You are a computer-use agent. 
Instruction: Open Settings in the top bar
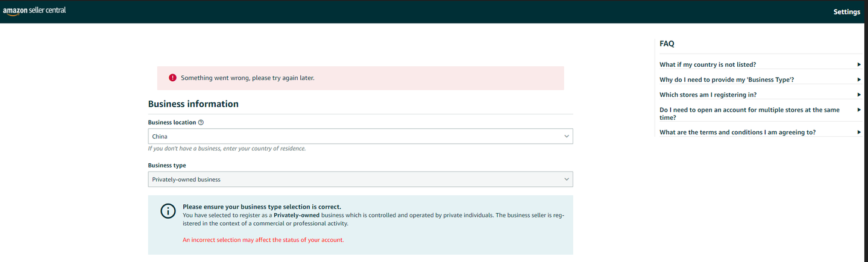pyautogui.click(x=846, y=12)
